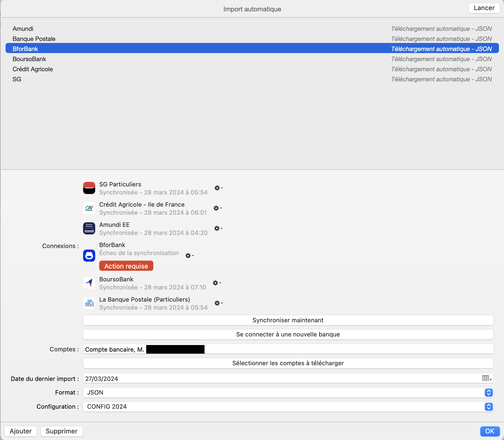Click La Banque Postale (Particuliers) name
Screen dimensions: 504x440
[x=145, y=300]
